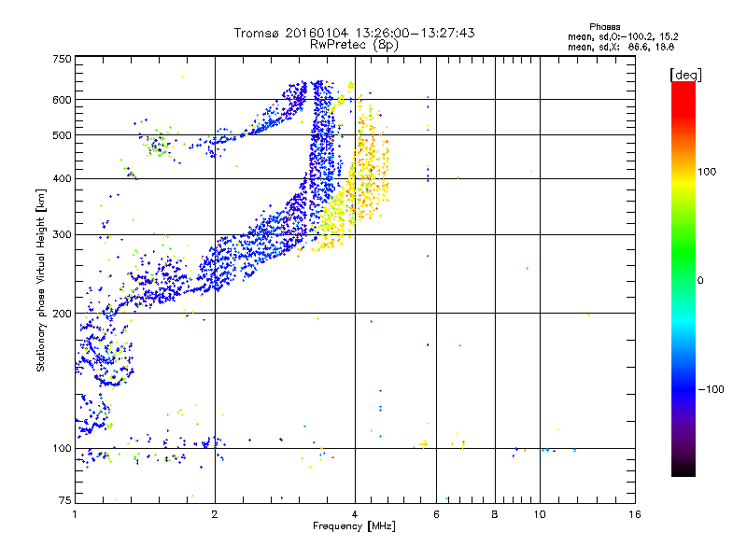Click the Stationary phase Virtual Height axis label
This screenshot has height=560, width=747.
[41, 280]
